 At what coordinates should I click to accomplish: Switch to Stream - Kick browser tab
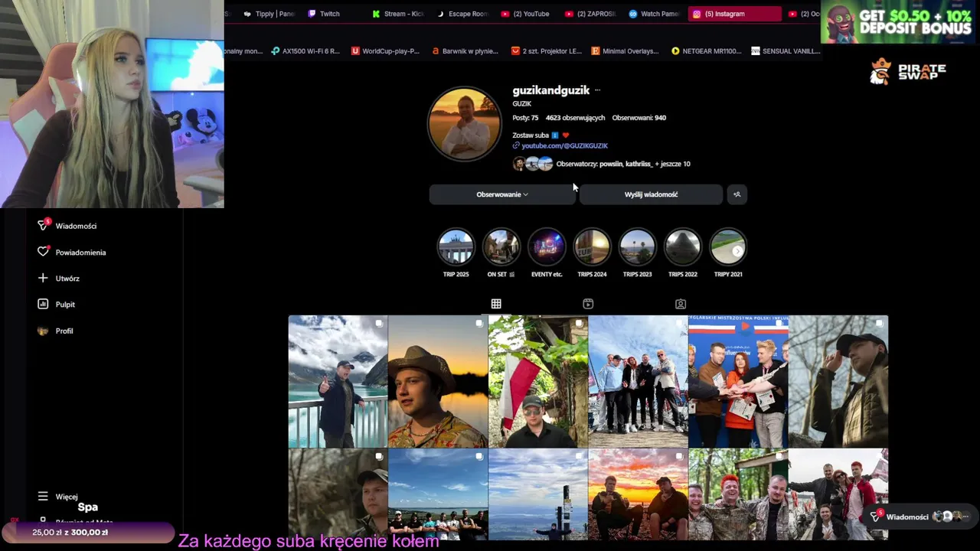click(398, 14)
